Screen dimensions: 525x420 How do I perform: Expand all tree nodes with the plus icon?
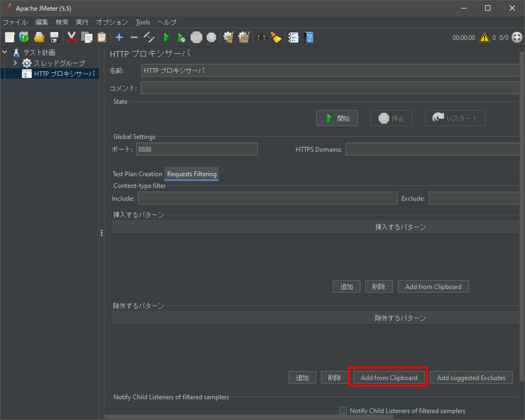[x=119, y=37]
